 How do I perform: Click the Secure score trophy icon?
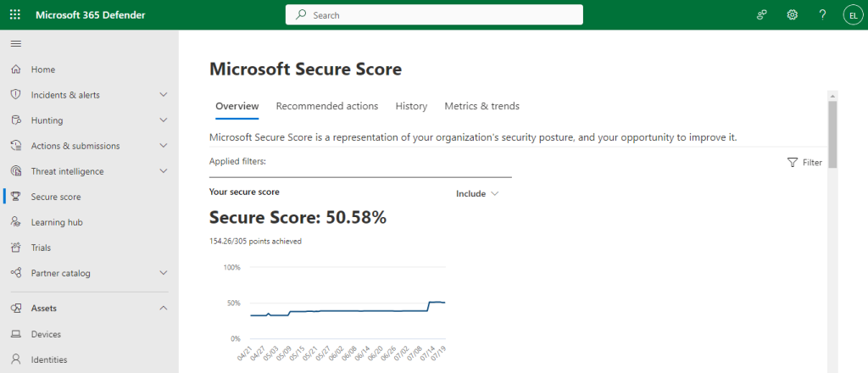click(16, 197)
